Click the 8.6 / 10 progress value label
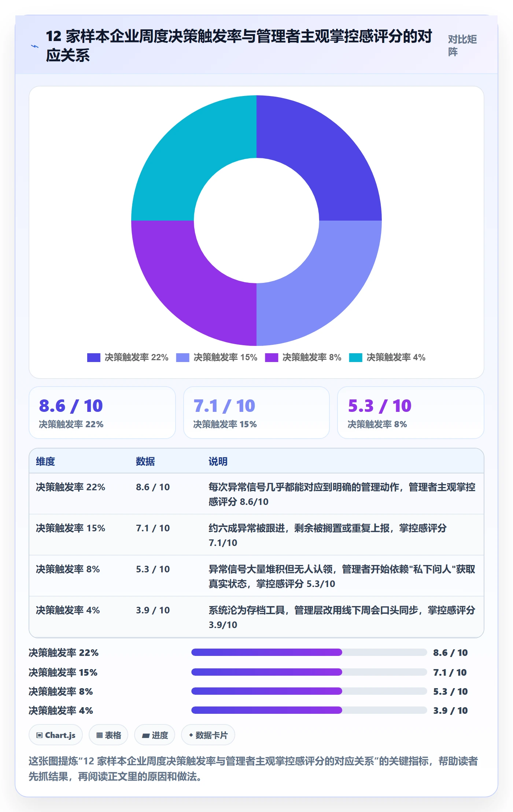 tap(450, 653)
